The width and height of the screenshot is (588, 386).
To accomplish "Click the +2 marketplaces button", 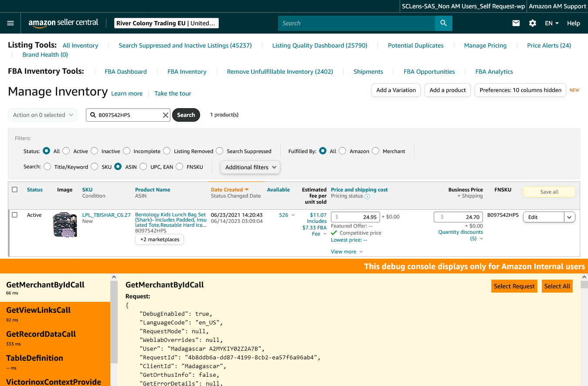I will click(160, 239).
